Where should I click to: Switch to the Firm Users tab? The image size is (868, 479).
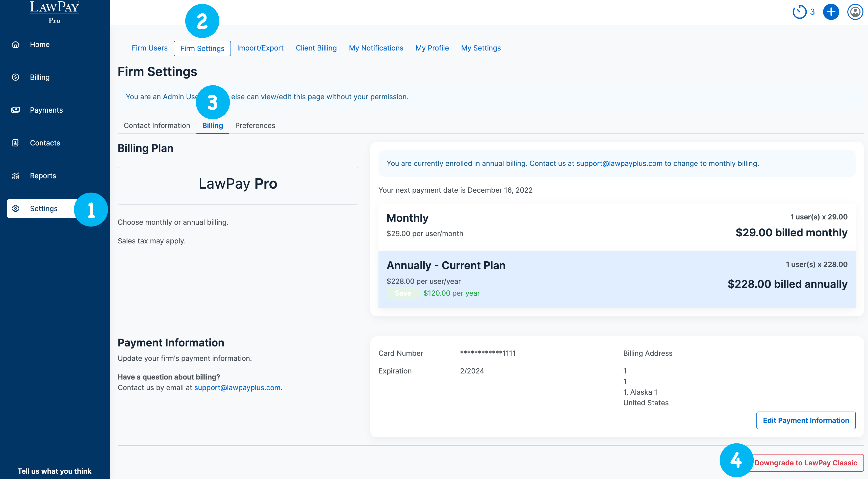click(x=149, y=48)
